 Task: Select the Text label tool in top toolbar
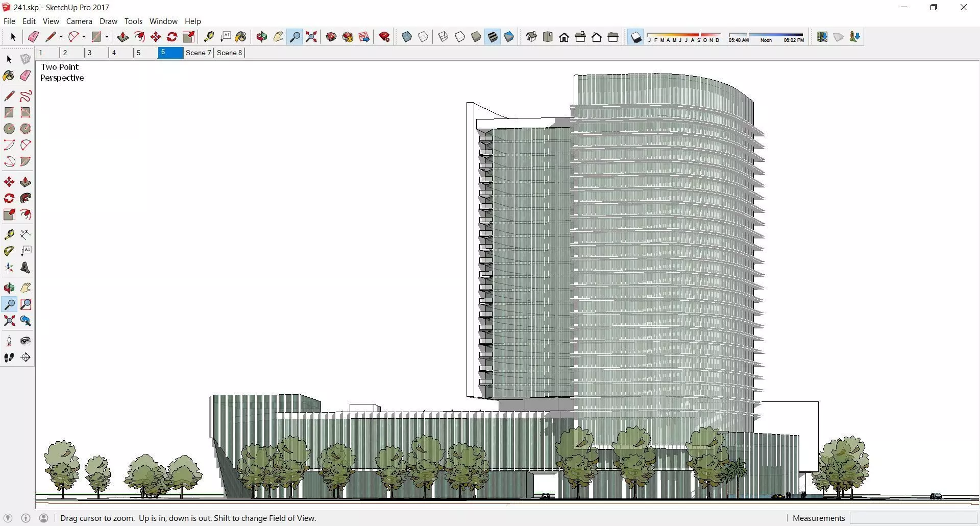pyautogui.click(x=226, y=37)
